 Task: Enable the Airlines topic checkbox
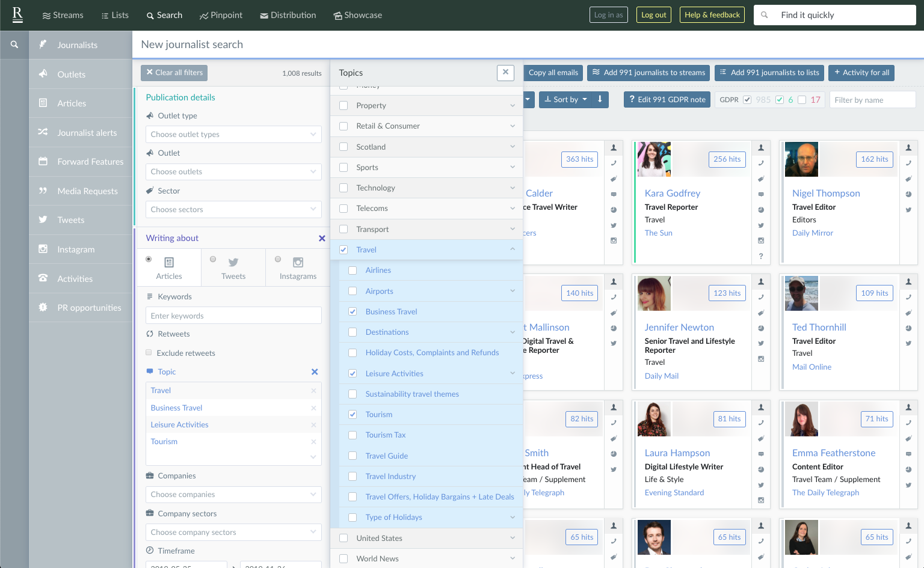[x=353, y=270]
